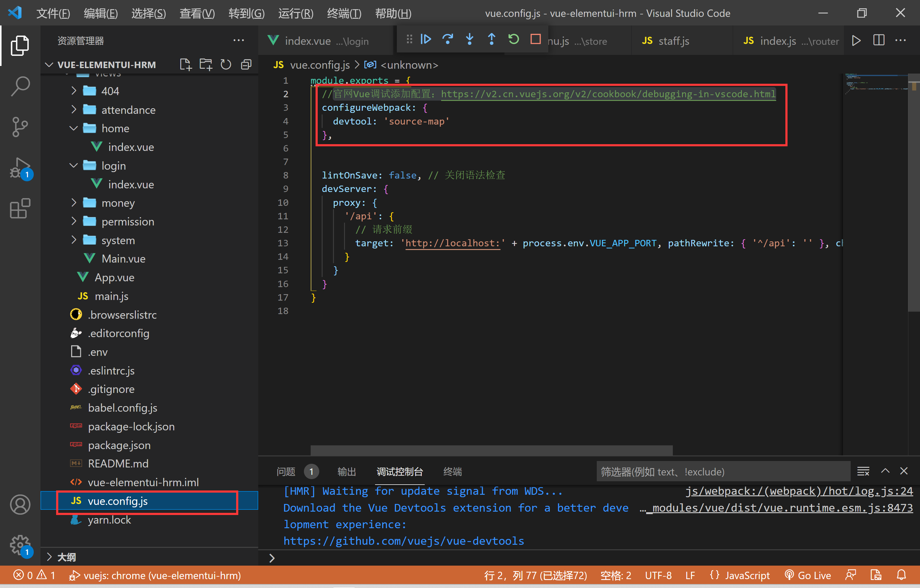Switch to index.vue login editor tab
The width and height of the screenshot is (920, 588).
[x=325, y=40]
